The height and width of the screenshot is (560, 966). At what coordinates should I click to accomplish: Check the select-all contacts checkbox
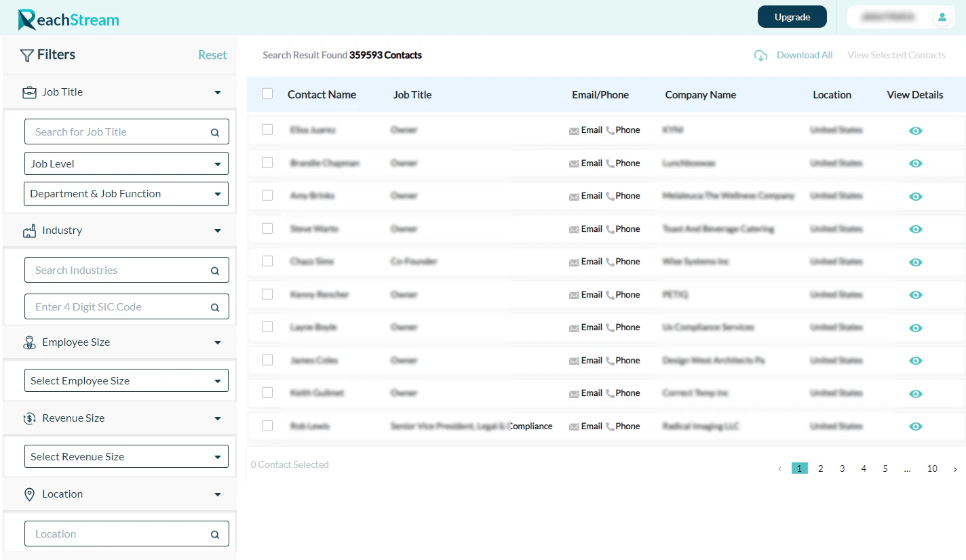(267, 93)
